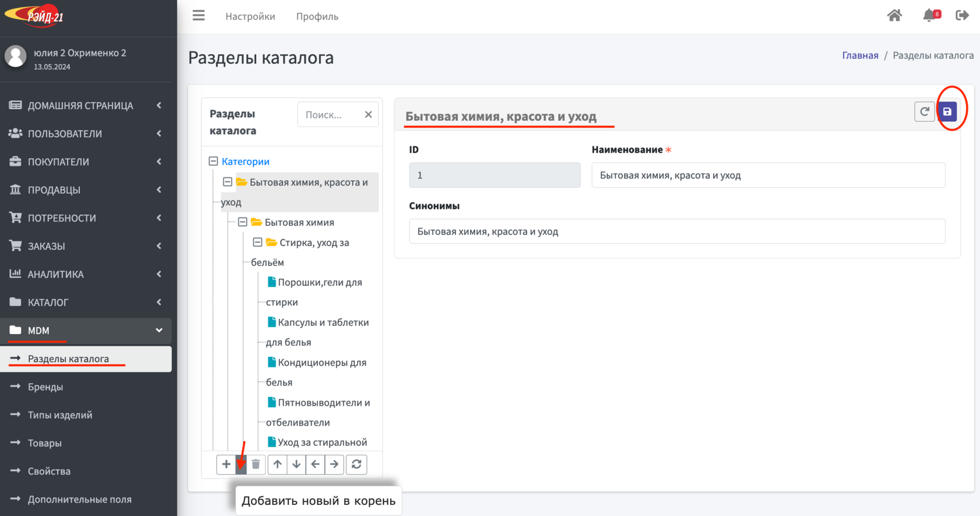Follow the Главная breadcrumb link

[x=860, y=55]
